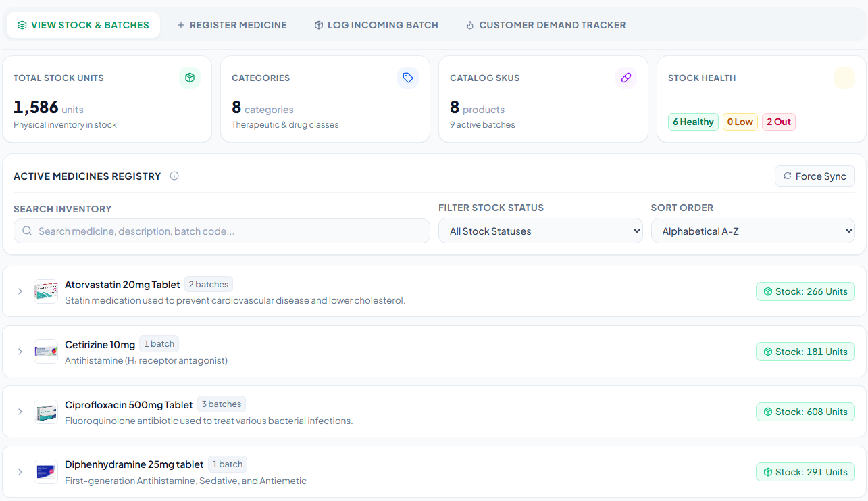Screen dimensions: 868x501
Task: Open the View Stock & Batches tab
Action: click(83, 25)
